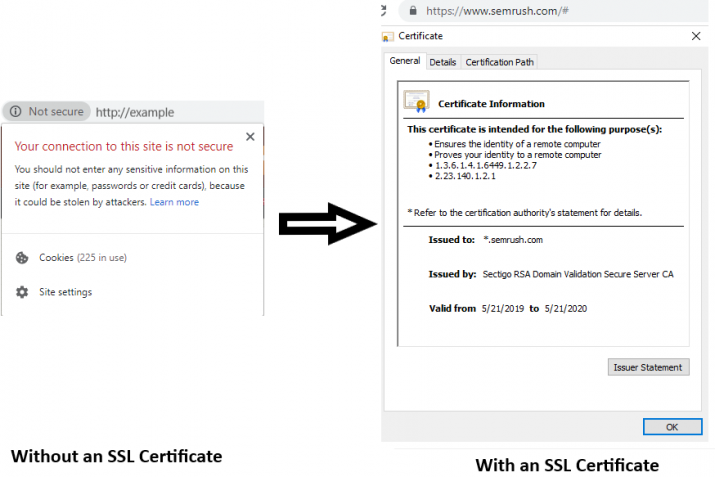Click the Cookies icon in the popup
The height and width of the screenshot is (477, 715).
click(22, 258)
